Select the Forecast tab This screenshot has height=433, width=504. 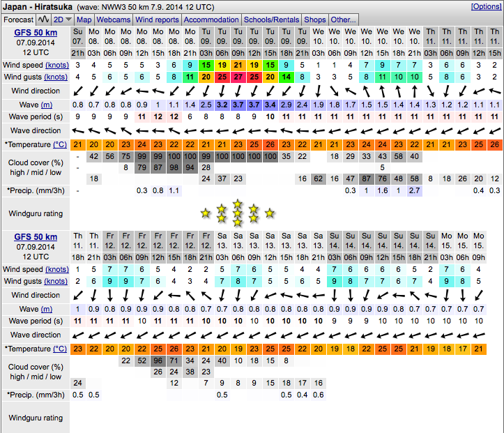tap(19, 20)
